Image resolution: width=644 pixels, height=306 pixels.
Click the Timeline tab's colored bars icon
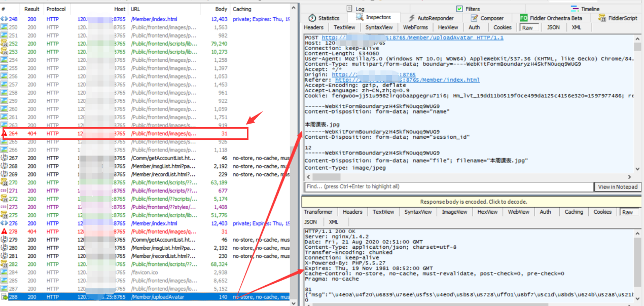click(575, 9)
